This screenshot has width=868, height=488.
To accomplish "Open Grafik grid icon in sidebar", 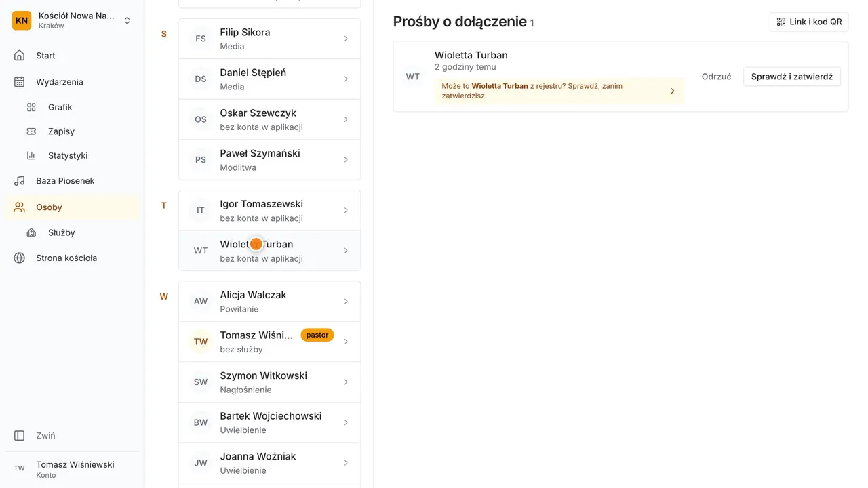I will (31, 107).
